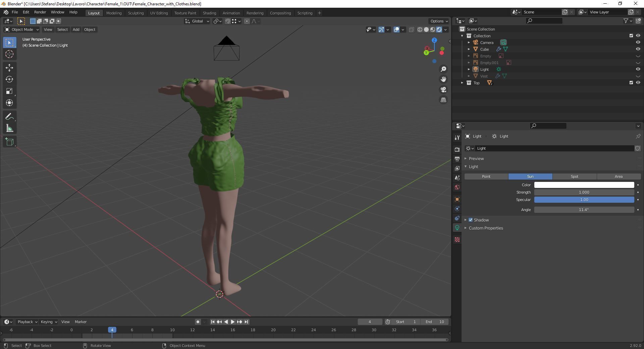Open the File menu

(15, 12)
